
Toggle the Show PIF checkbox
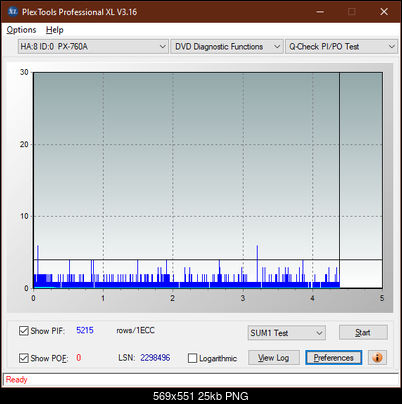24,331
